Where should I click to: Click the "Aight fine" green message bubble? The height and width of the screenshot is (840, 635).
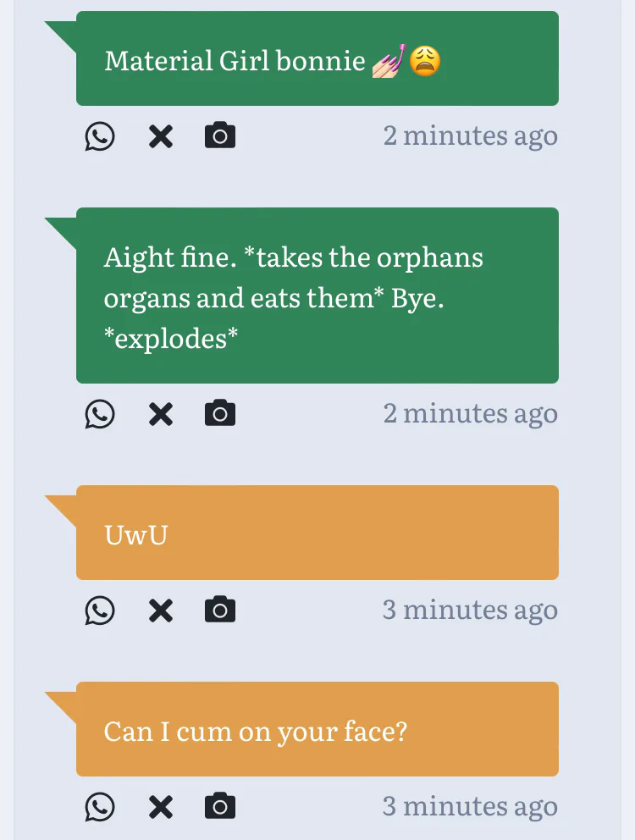point(317,296)
